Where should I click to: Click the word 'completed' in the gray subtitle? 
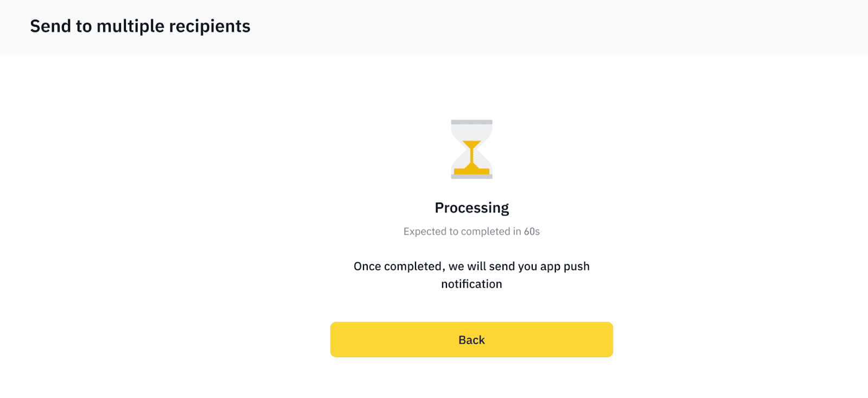click(x=486, y=231)
